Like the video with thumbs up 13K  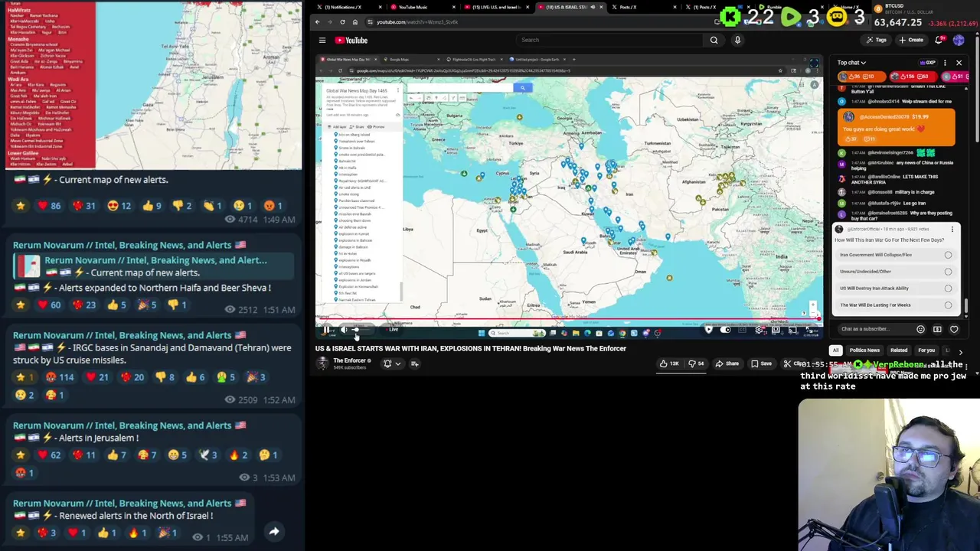pyautogui.click(x=669, y=364)
